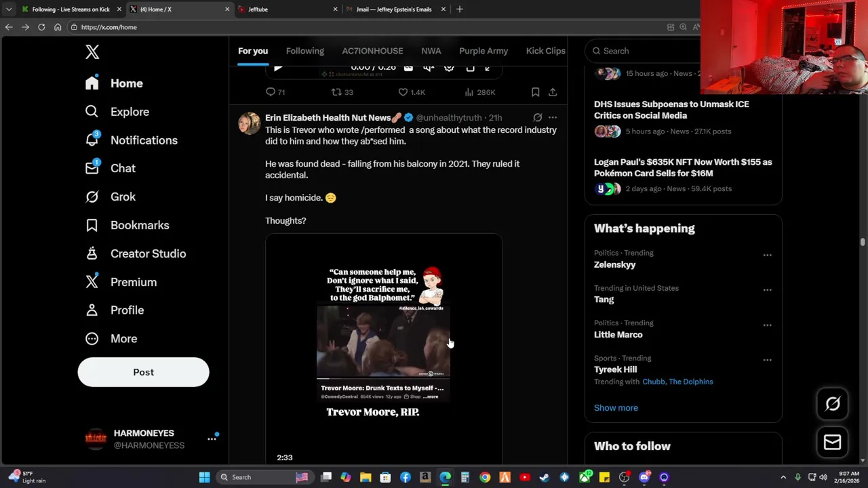The image size is (868, 488).
Task: Open Premium in sidebar
Action: (x=121, y=282)
